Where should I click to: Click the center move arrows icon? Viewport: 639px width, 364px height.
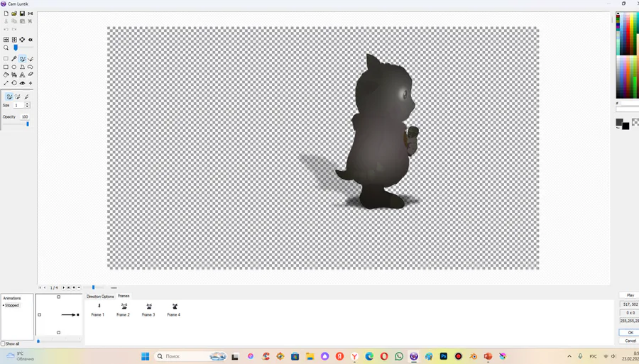(23, 40)
